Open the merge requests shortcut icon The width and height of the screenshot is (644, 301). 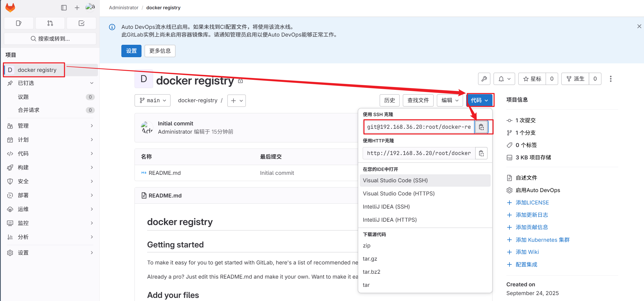(50, 23)
